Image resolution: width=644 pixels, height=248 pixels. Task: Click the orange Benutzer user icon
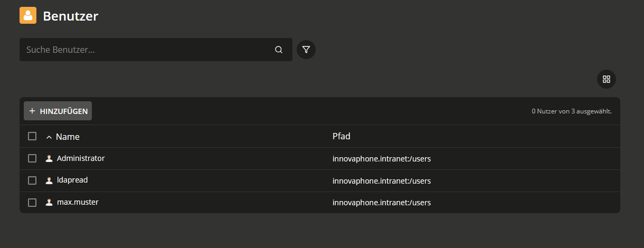click(x=28, y=15)
